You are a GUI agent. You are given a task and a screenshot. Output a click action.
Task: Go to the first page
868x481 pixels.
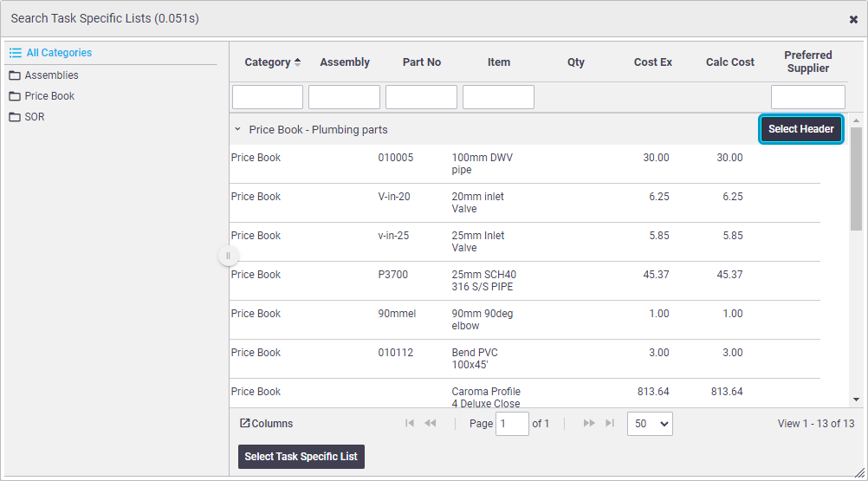[x=410, y=423]
